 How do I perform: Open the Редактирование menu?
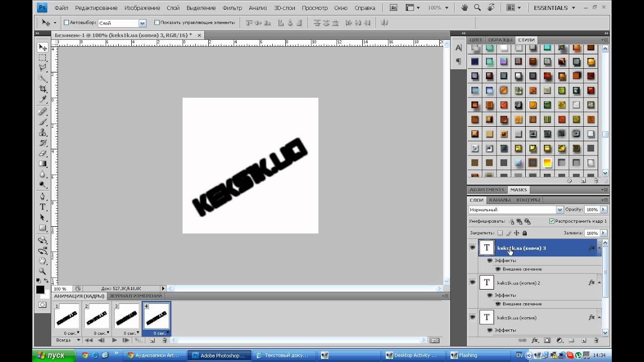point(96,8)
